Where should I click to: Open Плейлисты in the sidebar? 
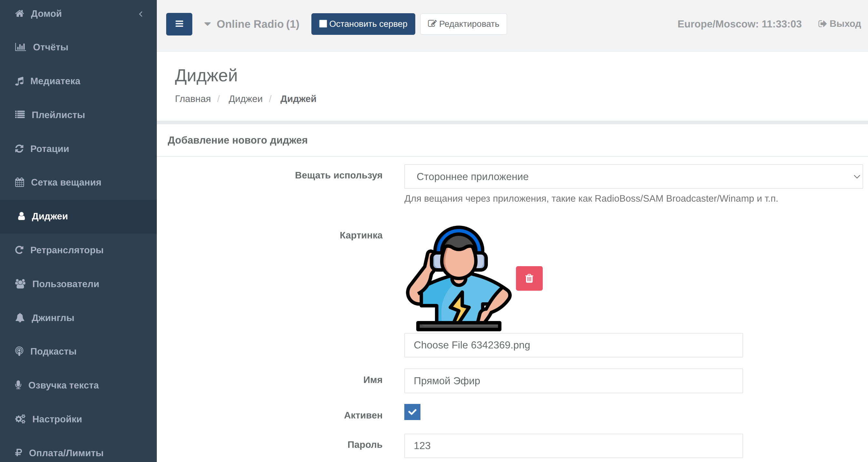click(x=58, y=115)
